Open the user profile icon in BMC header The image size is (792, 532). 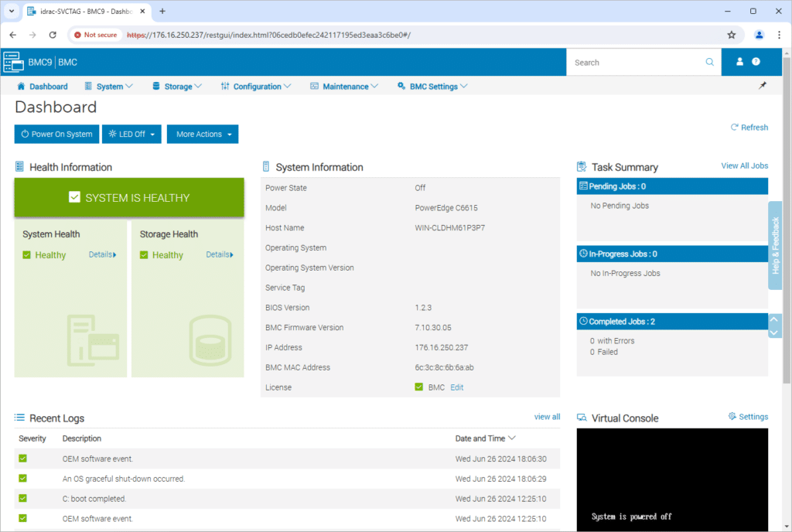pos(739,62)
